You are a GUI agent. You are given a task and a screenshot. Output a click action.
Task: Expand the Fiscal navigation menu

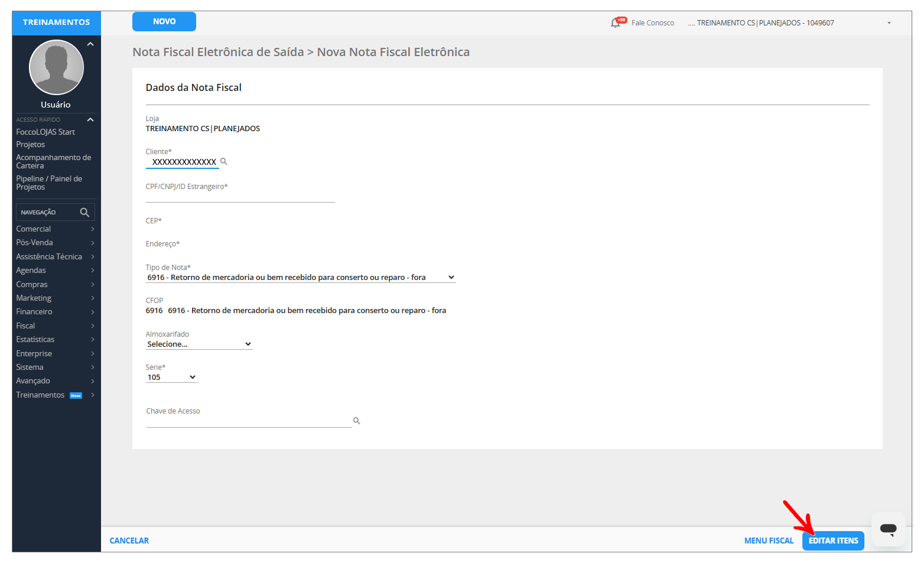(55, 326)
